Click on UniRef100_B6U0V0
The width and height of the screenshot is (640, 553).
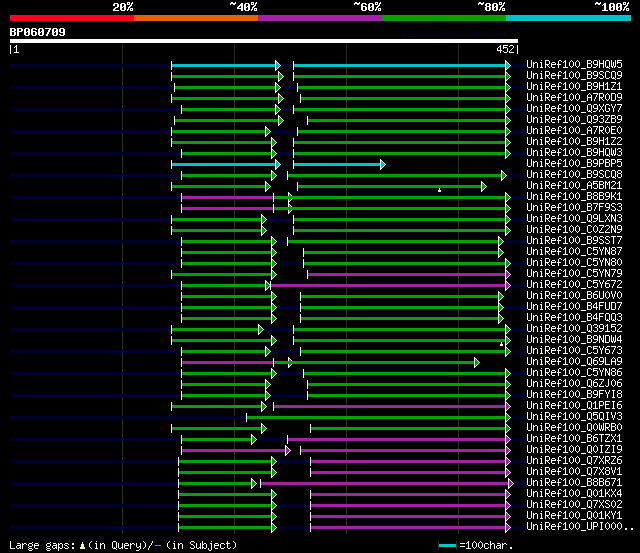[574, 295]
